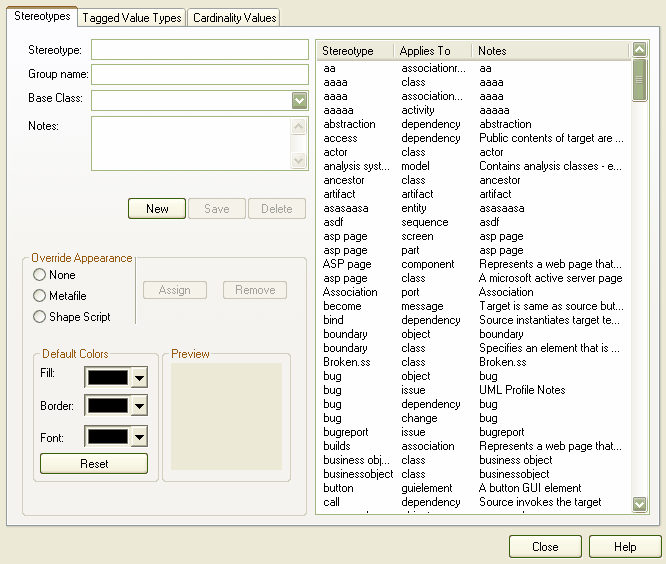
Task: Open the Font color dropdown arrow
Action: pyautogui.click(x=139, y=437)
